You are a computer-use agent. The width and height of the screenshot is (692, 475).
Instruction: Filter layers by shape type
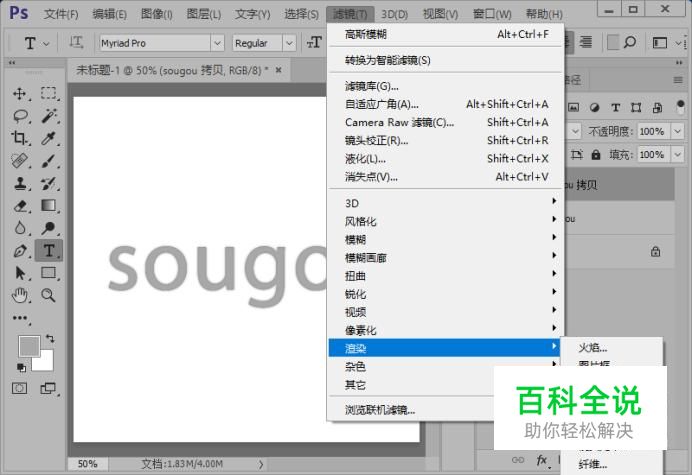[636, 107]
